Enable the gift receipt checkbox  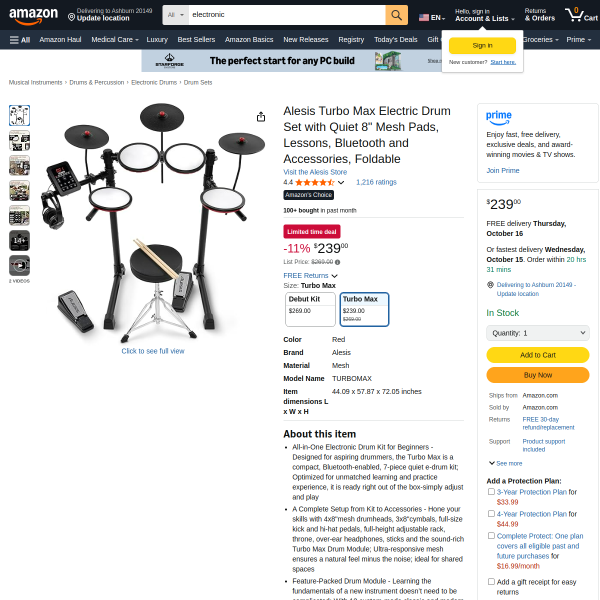(491, 582)
